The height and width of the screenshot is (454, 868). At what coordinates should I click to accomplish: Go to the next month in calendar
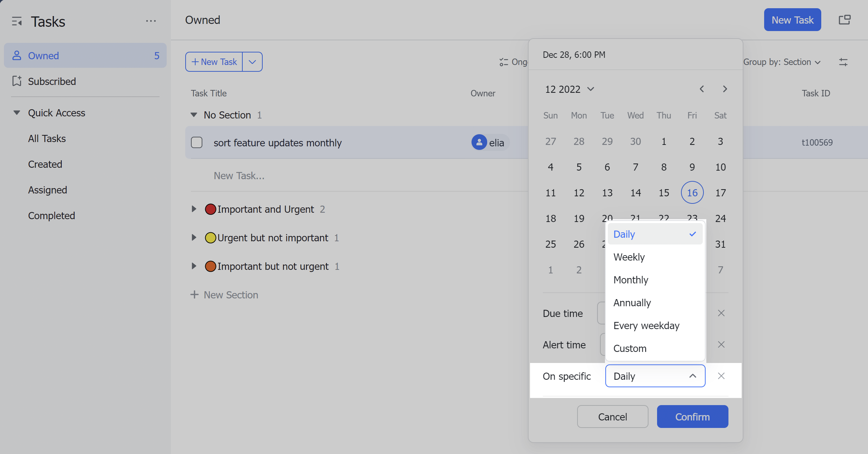click(x=725, y=89)
